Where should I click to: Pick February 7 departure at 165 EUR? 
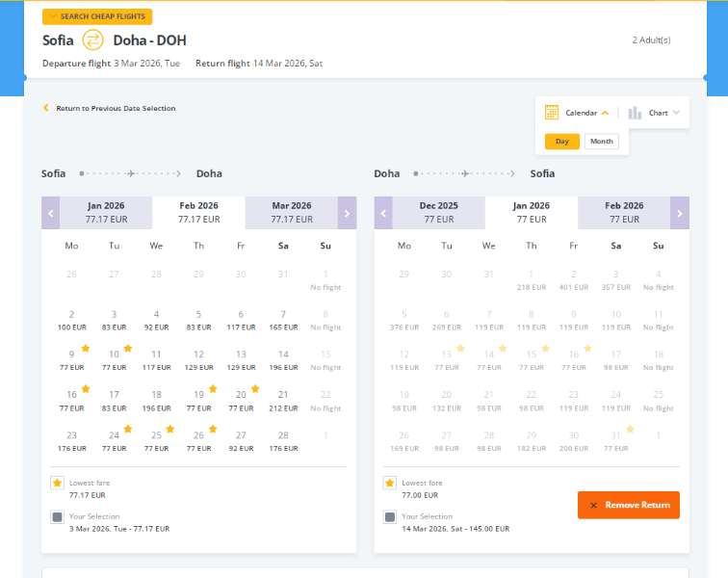(283, 321)
